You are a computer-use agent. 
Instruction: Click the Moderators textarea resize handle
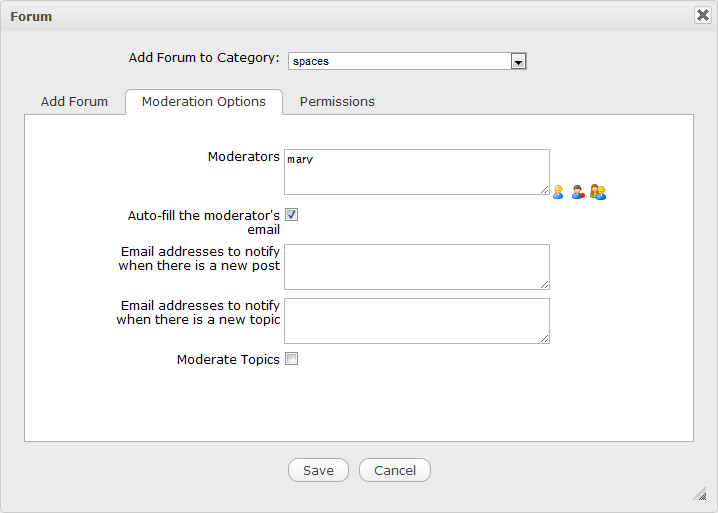(x=544, y=189)
